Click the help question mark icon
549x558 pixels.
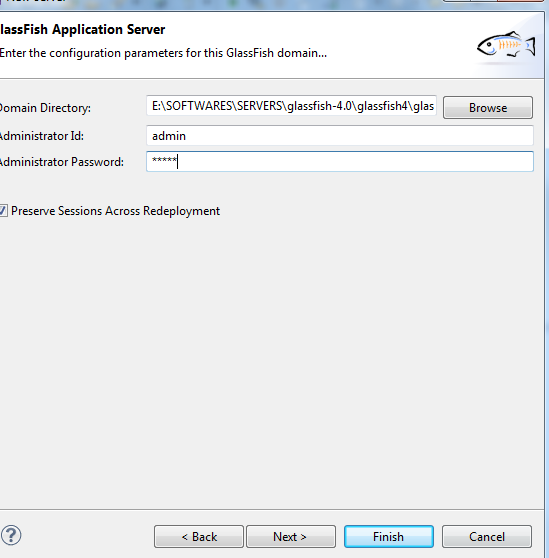tap(11, 535)
